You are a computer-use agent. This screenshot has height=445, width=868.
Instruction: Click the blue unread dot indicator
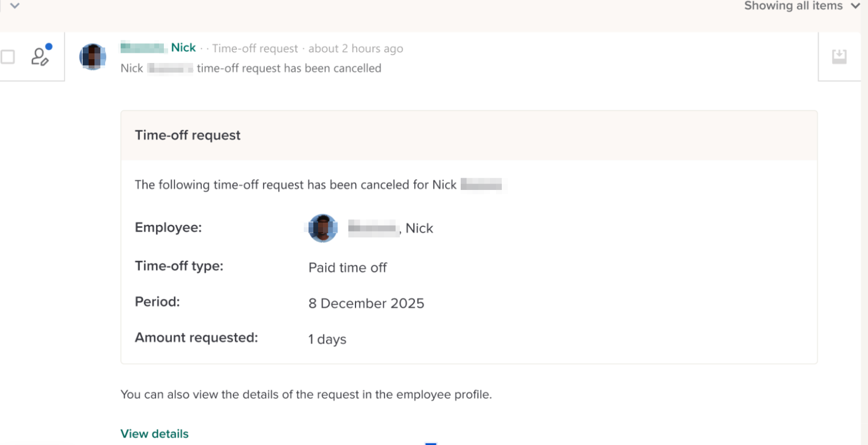pyautogui.click(x=49, y=46)
